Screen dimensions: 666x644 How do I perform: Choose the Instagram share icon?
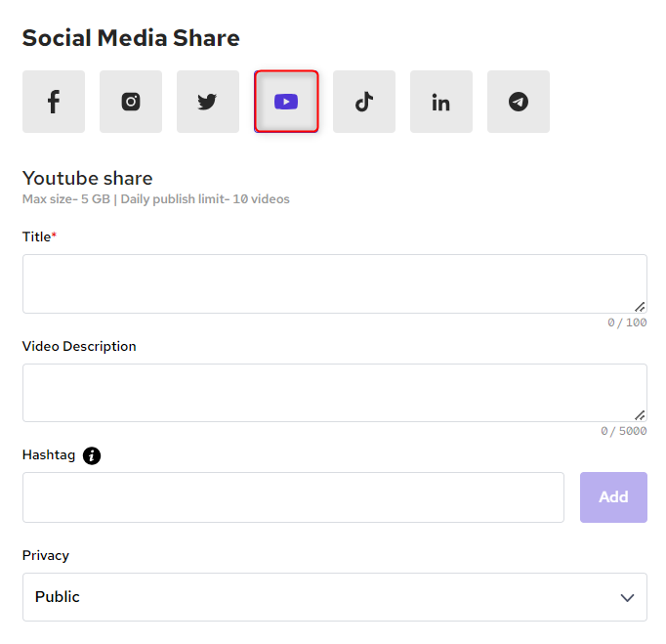pos(131,102)
